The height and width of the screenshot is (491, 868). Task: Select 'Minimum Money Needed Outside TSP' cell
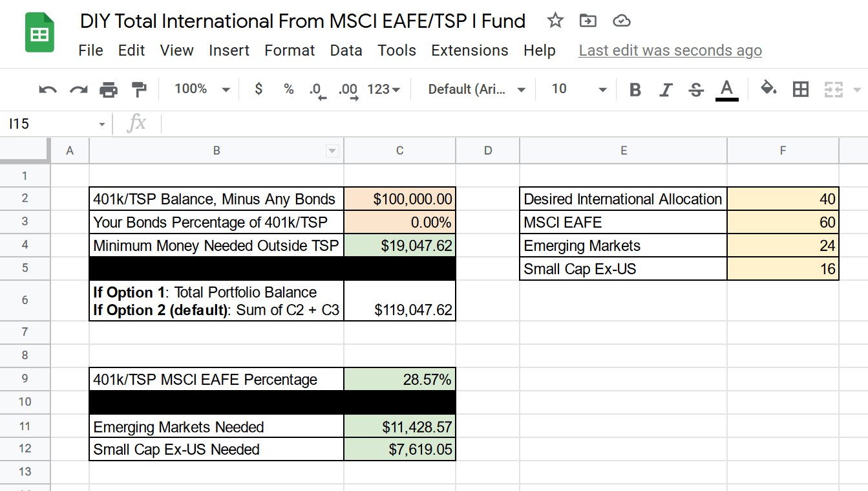[217, 245]
